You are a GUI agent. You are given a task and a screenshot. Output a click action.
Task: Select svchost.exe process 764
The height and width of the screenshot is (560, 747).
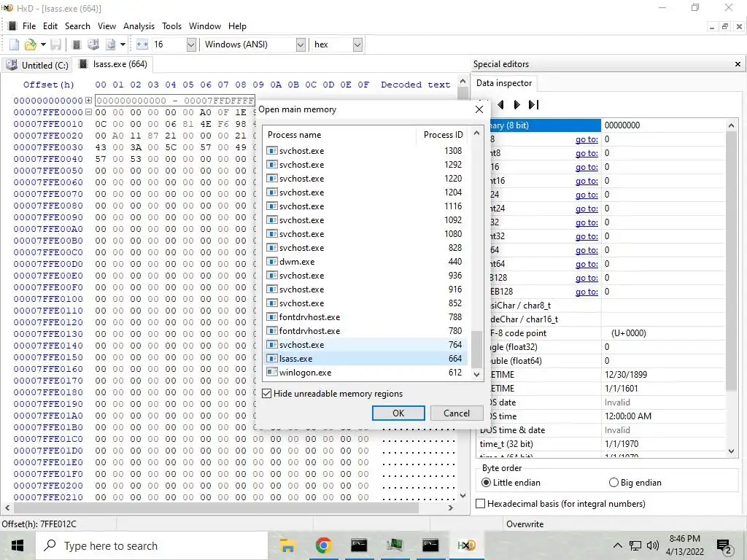[365, 345]
